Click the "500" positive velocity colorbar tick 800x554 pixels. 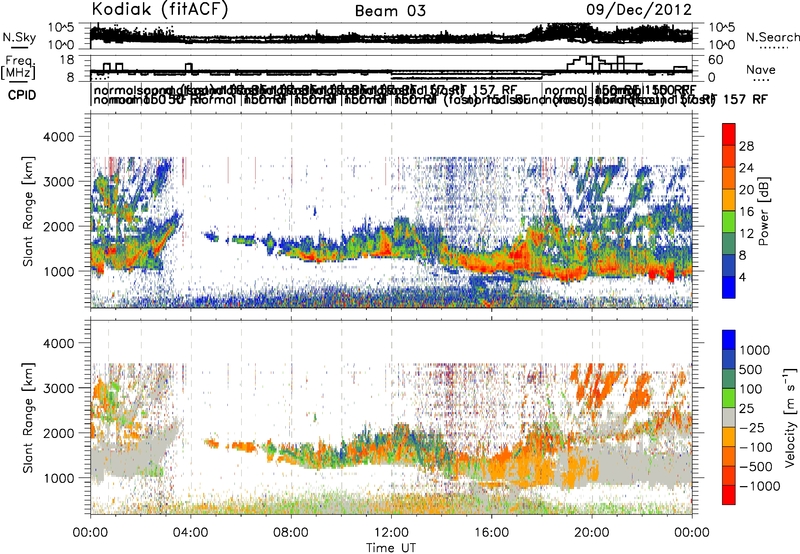coord(751,369)
